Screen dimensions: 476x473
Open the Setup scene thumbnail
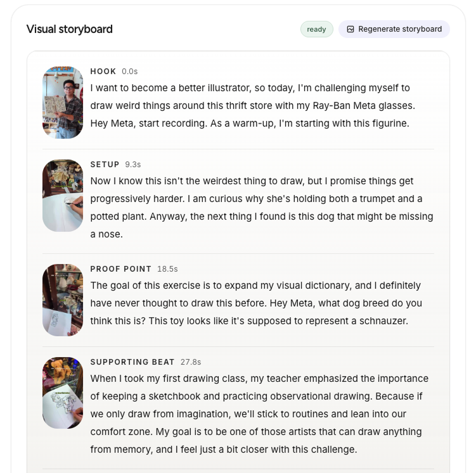[x=63, y=196]
